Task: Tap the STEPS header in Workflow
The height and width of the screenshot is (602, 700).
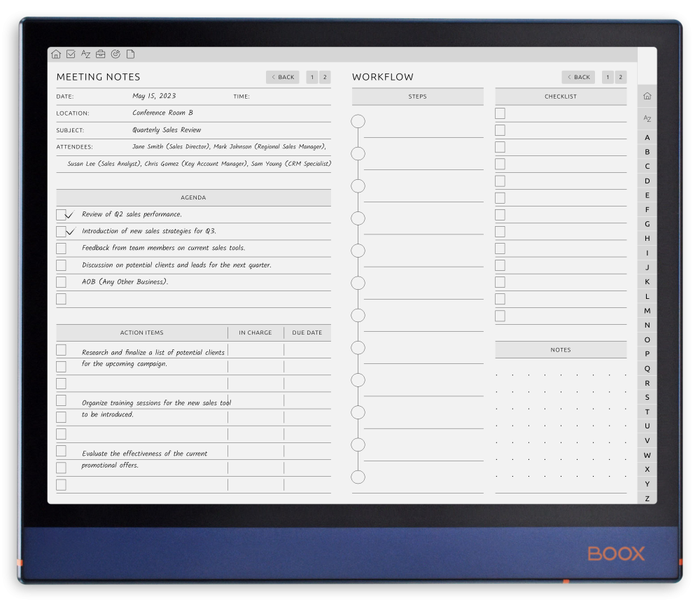Action: pos(417,97)
